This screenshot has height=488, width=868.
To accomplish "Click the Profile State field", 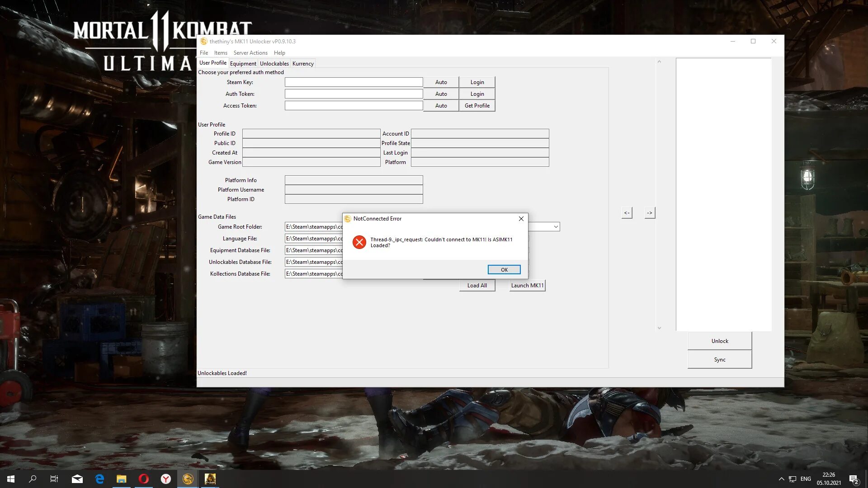I will pos(480,143).
